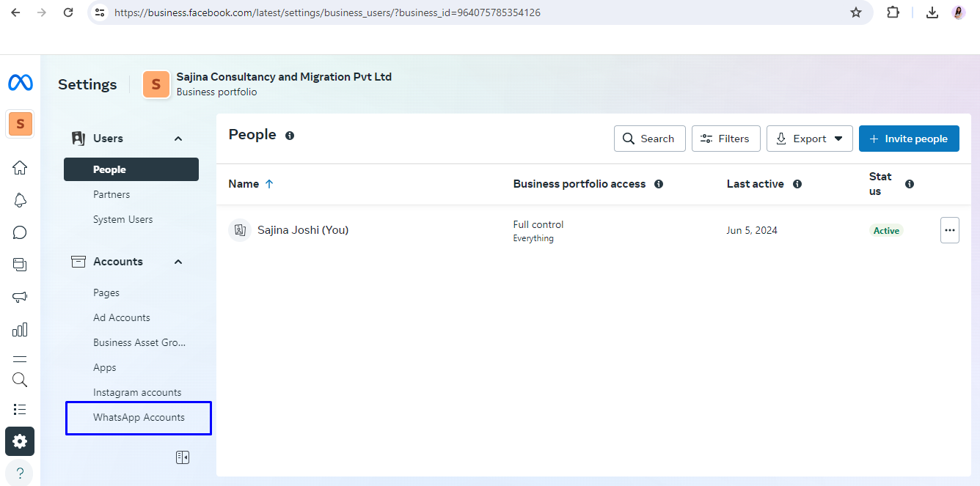The image size is (980, 486).
Task: Click the magnifier Search icon in left rail
Action: point(20,380)
